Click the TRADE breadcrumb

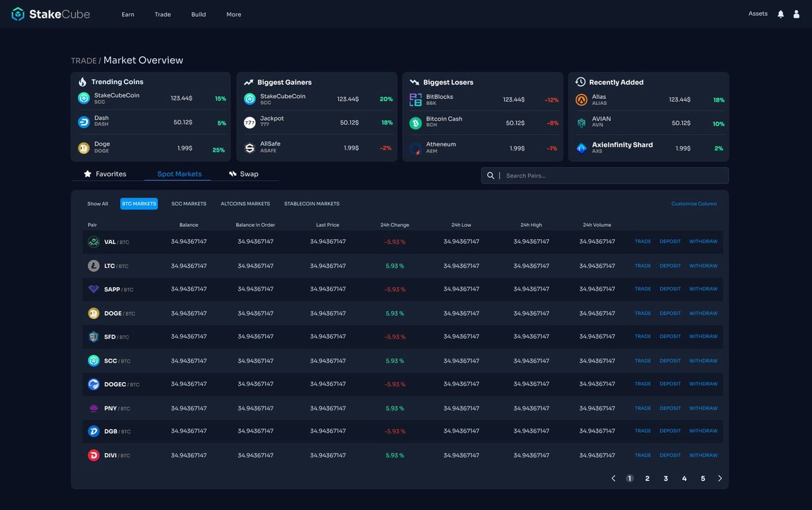(84, 61)
